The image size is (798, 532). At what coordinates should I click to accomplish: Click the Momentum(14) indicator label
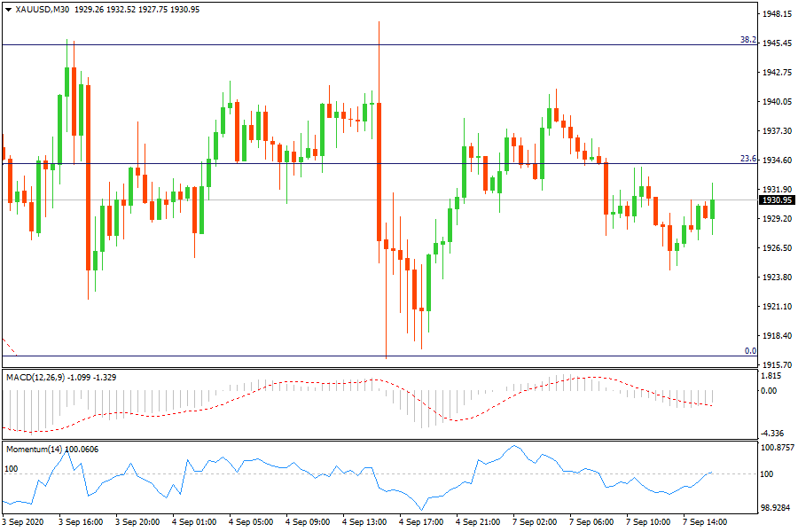point(35,450)
